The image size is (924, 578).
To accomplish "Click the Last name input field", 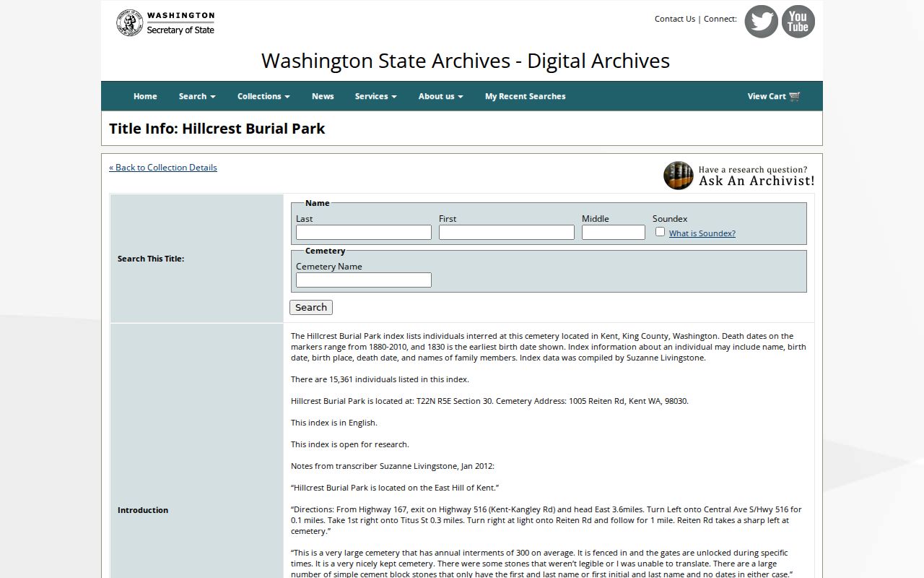I will click(364, 233).
